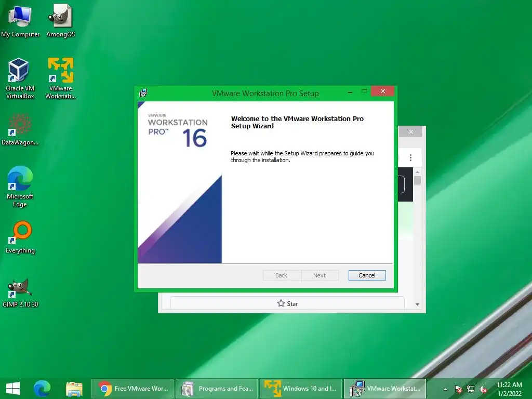
Task: Select the GIMP 2.10.30 desktop shortcut
Action: click(x=20, y=292)
